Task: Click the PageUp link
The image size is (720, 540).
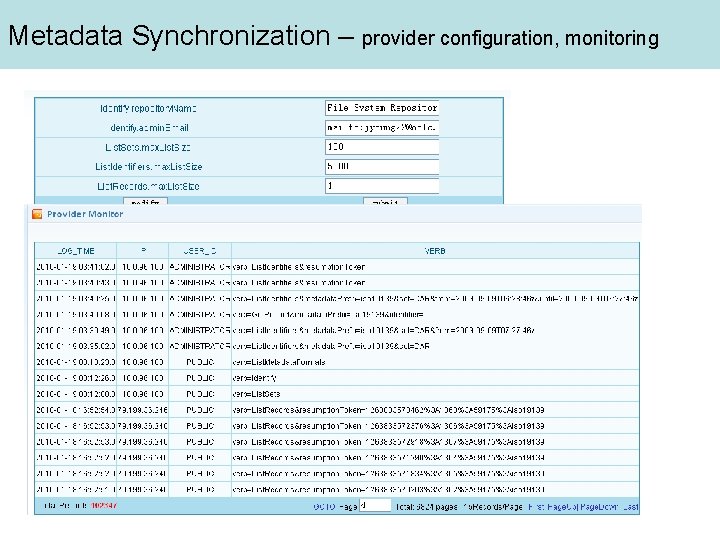Action: click(562, 507)
